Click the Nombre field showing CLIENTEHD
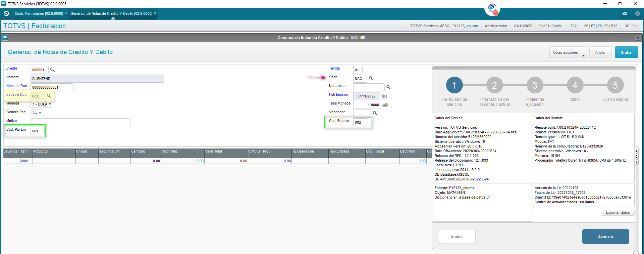Viewport: 644px width, 254px height. [97, 79]
